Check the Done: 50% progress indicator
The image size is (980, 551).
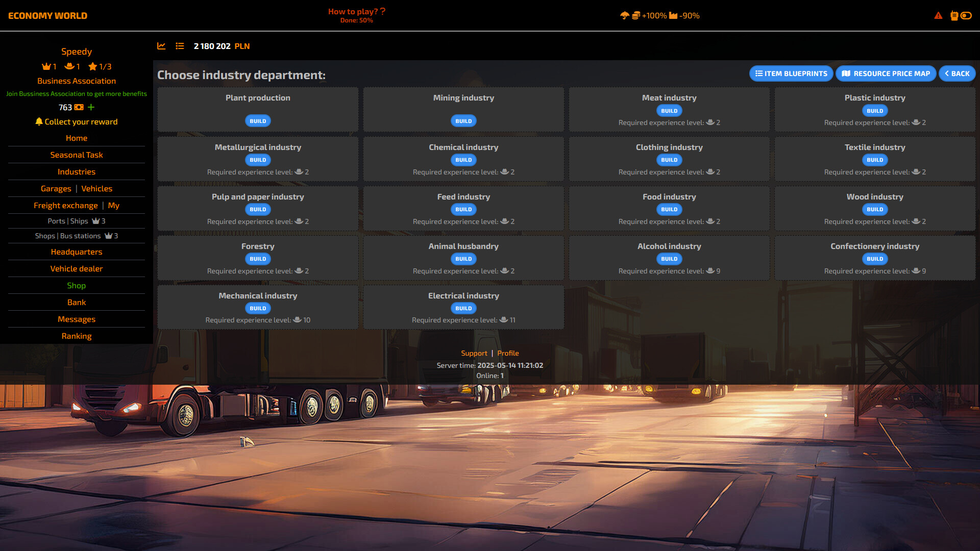356,21
